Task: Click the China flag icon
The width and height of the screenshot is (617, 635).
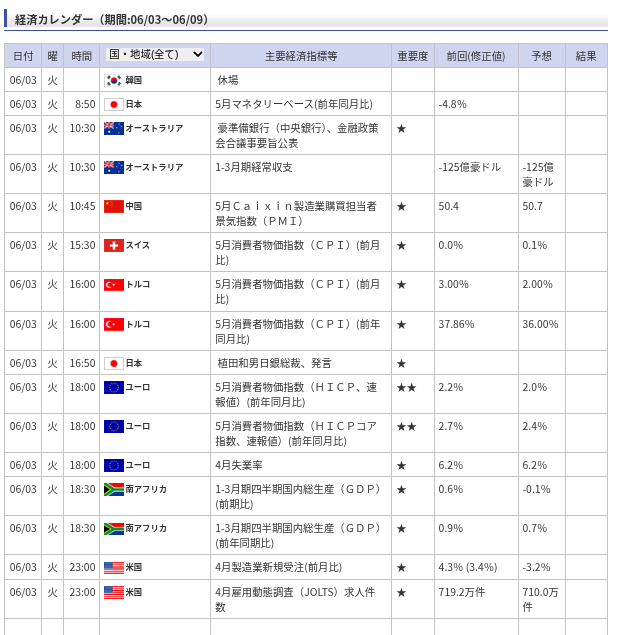Action: click(x=114, y=207)
